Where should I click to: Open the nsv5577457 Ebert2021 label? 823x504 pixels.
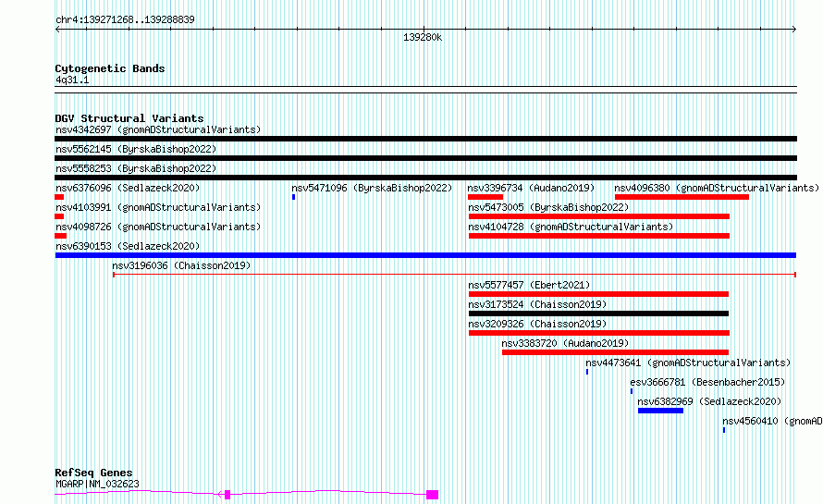(529, 285)
